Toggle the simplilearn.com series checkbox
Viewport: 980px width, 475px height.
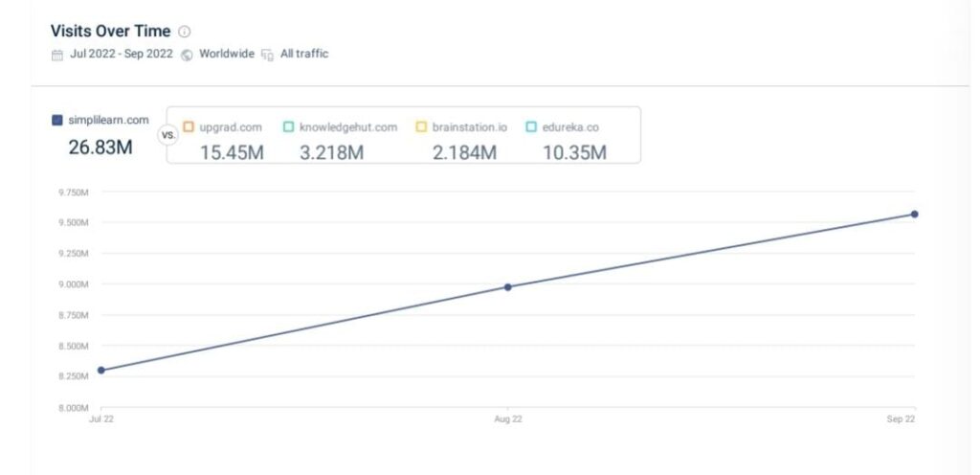tap(56, 120)
